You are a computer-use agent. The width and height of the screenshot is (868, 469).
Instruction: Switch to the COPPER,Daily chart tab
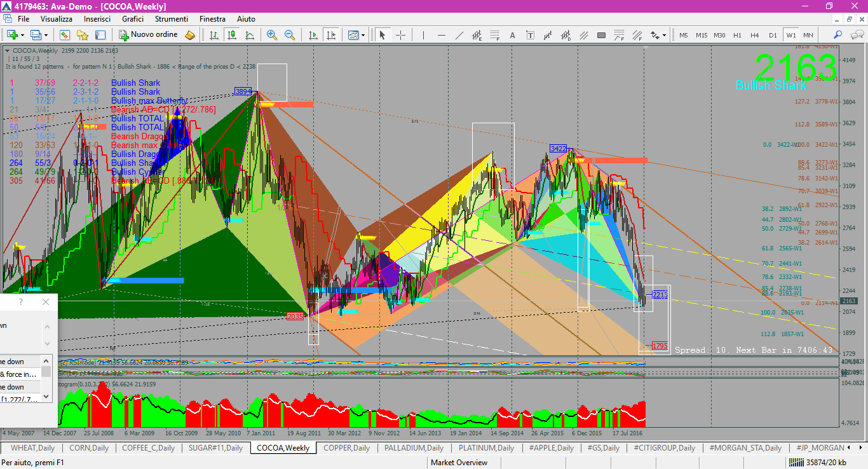tap(346, 447)
